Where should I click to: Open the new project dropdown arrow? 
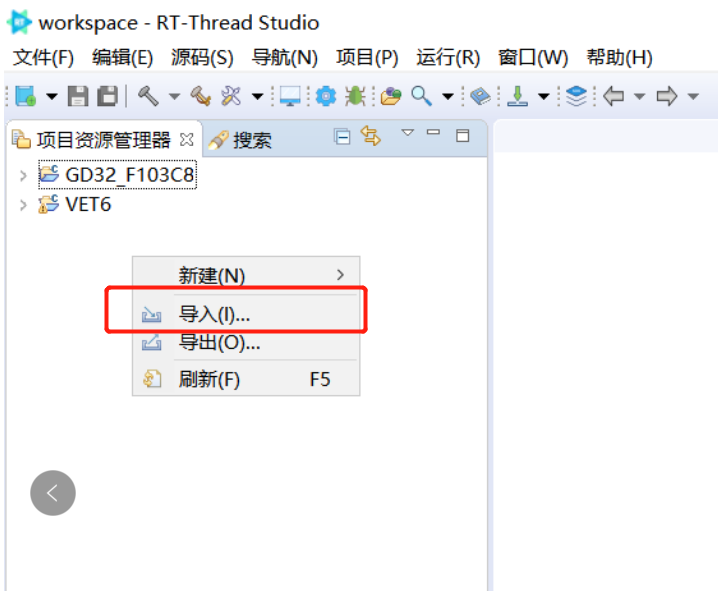click(x=52, y=96)
